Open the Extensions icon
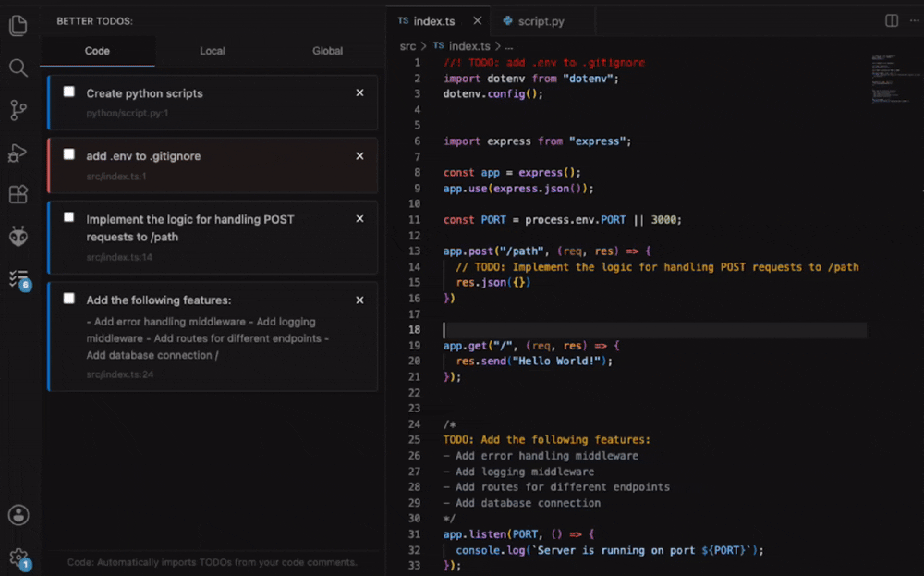924x576 pixels. [x=18, y=194]
